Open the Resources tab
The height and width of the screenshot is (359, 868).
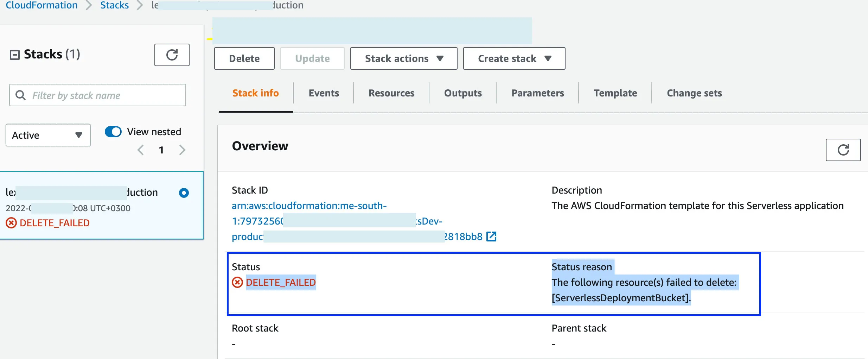click(x=391, y=93)
